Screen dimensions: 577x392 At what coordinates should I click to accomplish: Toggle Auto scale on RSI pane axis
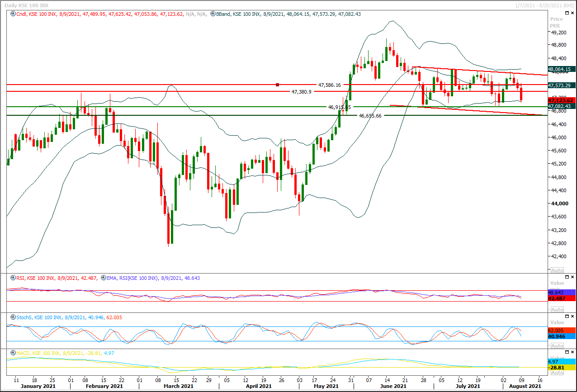point(557,310)
